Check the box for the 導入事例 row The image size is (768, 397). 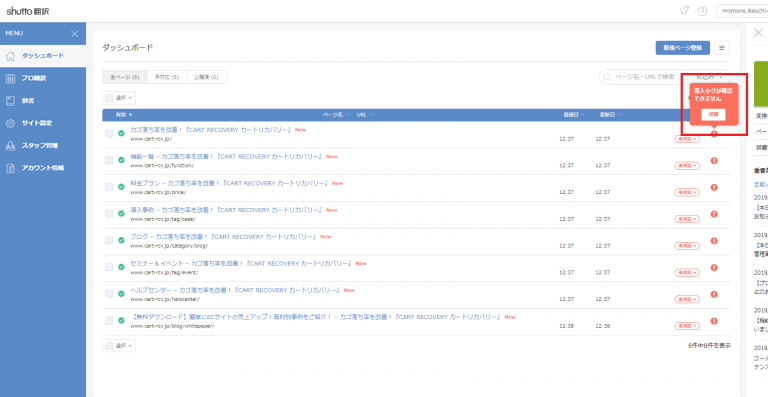(x=109, y=213)
